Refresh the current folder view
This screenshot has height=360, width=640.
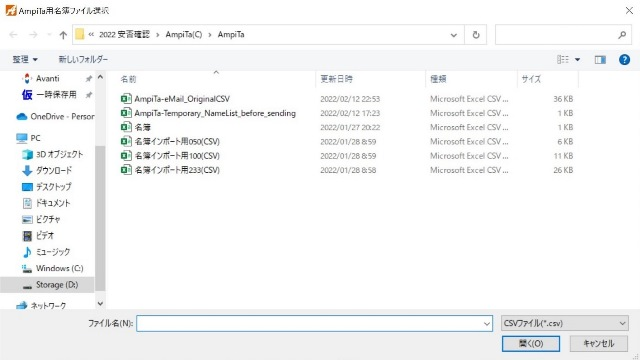tap(476, 35)
